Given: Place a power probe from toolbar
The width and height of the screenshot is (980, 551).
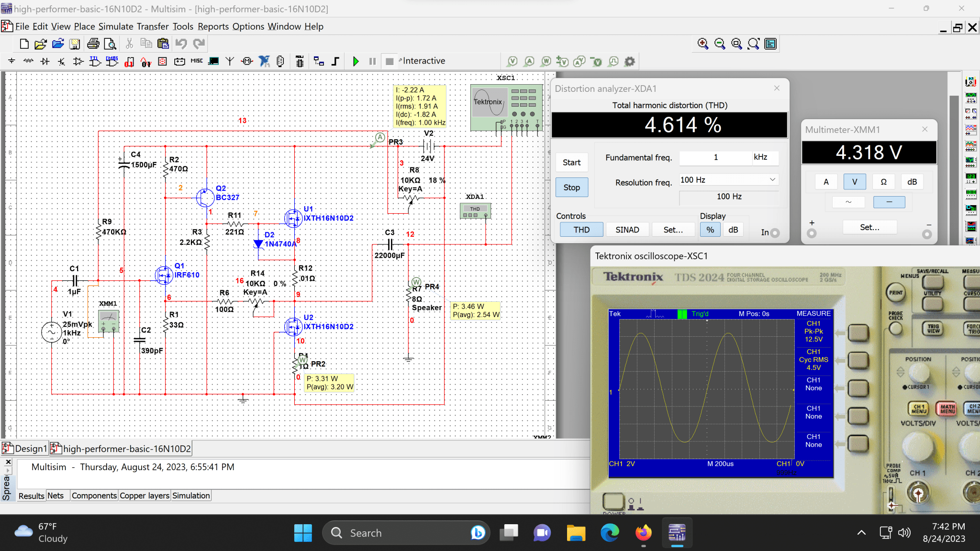Looking at the screenshot, I should coord(546,61).
